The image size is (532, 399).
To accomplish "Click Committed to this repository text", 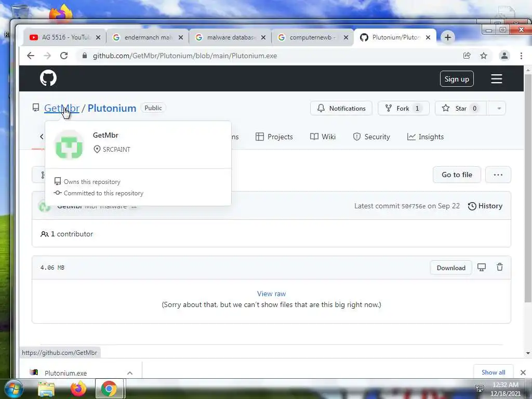I will pos(103,193).
